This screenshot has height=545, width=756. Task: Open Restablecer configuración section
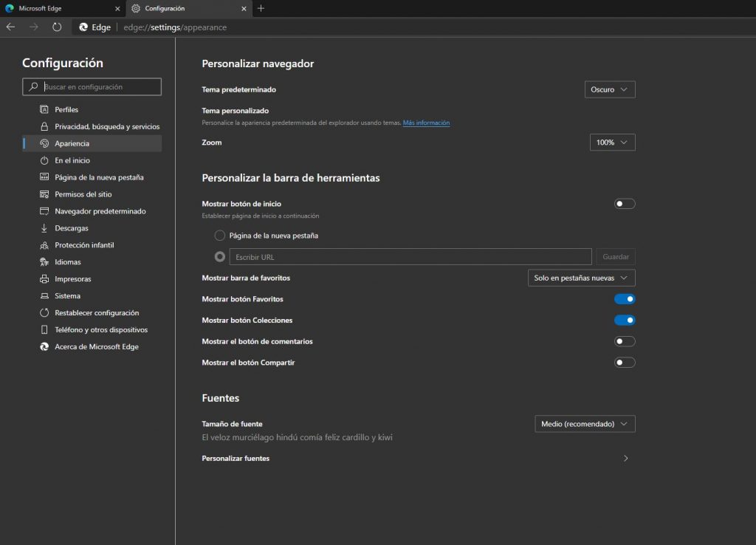(92, 312)
